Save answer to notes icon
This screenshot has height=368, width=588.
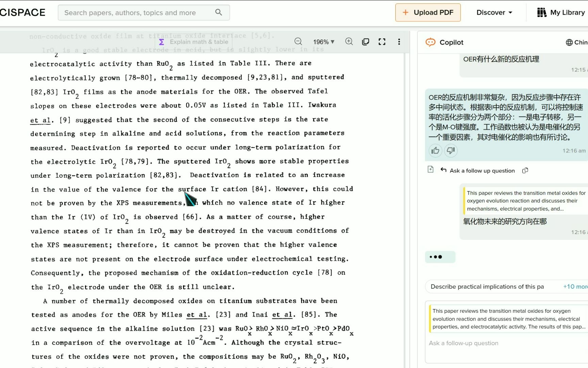[430, 169]
